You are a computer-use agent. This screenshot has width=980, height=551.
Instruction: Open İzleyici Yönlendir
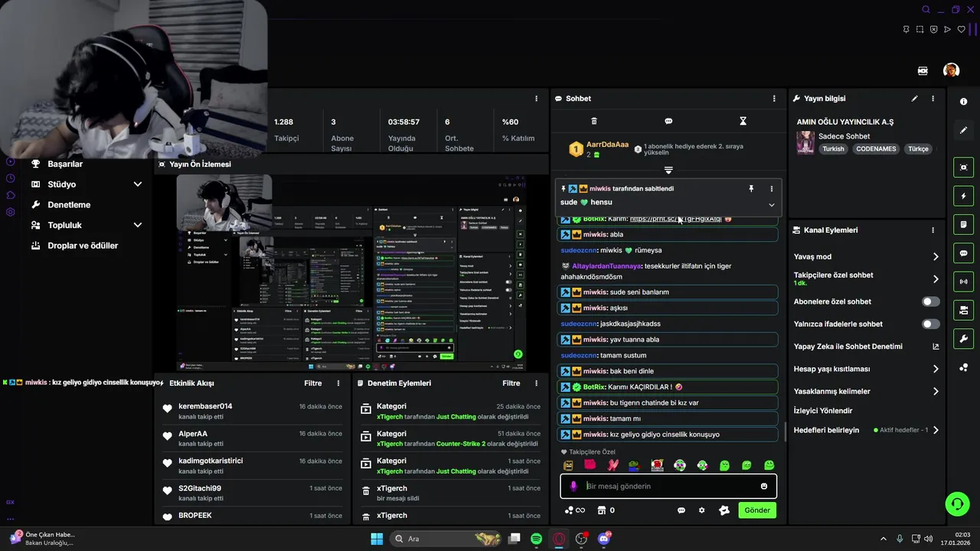pyautogui.click(x=823, y=411)
